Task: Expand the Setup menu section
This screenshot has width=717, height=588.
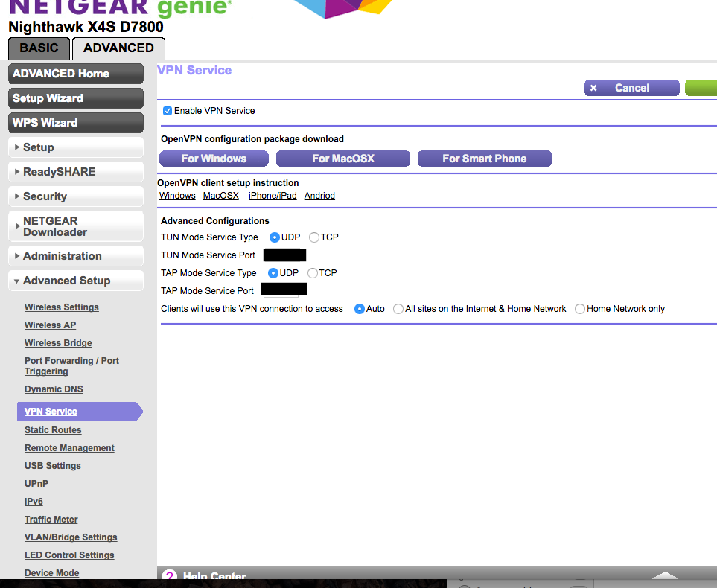Action: tap(76, 147)
